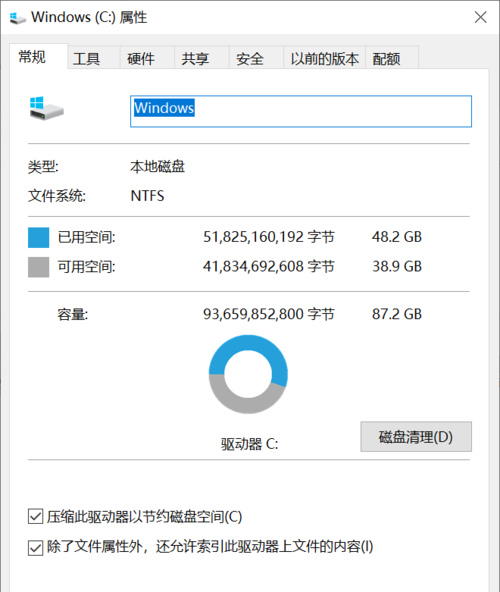Image resolution: width=500 pixels, height=592 pixels.
Task: Click the blue used space swatch
Action: [x=39, y=237]
